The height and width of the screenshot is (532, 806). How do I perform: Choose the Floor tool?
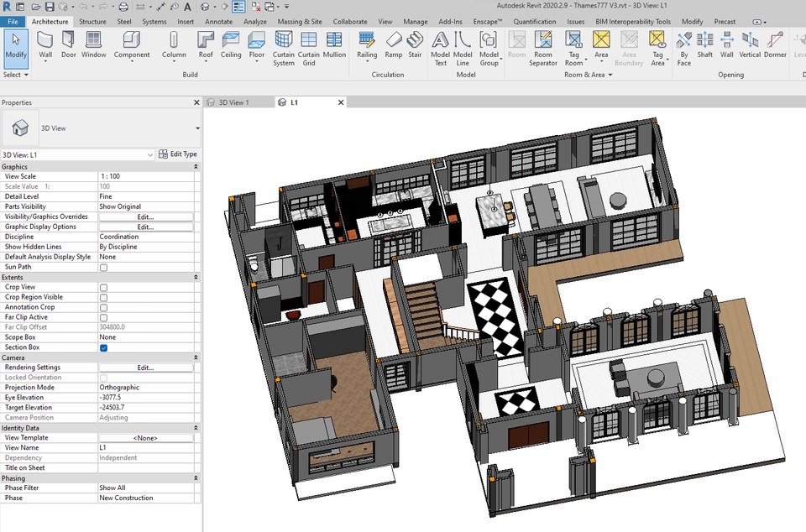point(257,46)
